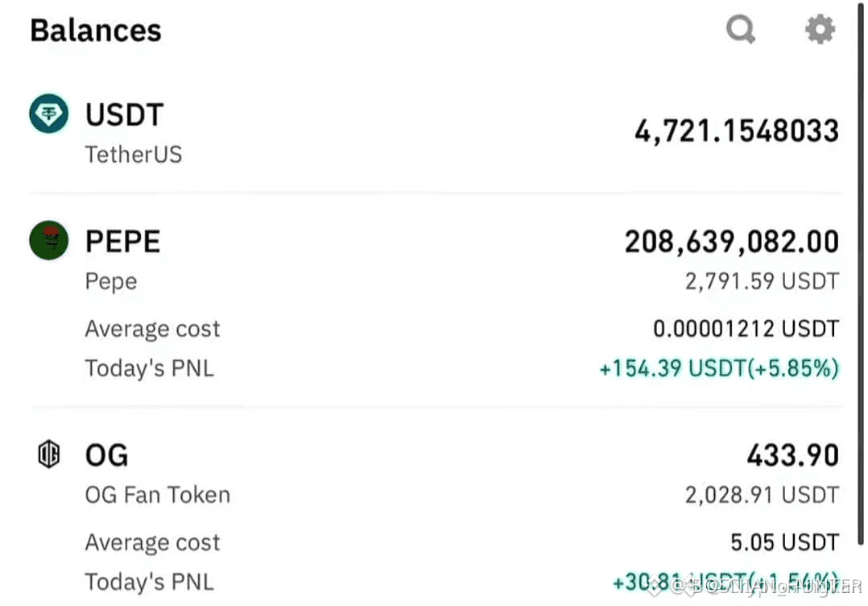Tap the USDT Tether coin icon
This screenshot has width=868, height=606.
point(49,114)
